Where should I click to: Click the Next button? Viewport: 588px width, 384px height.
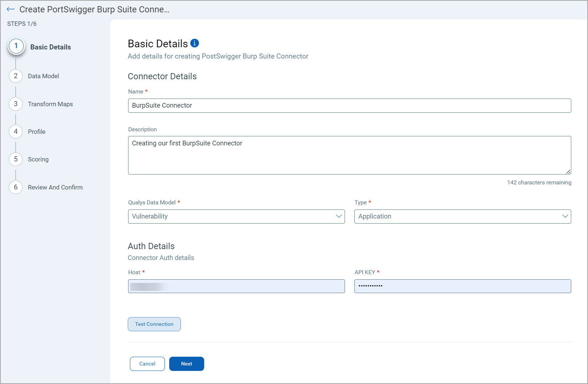click(x=186, y=364)
